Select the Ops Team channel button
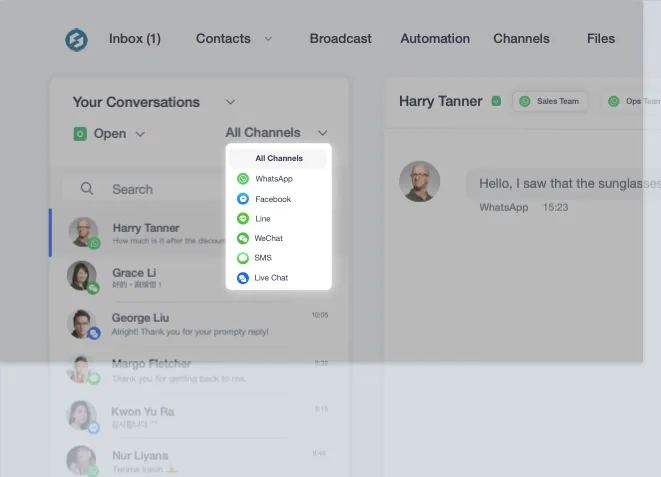This screenshot has height=477, width=661. tap(631, 102)
